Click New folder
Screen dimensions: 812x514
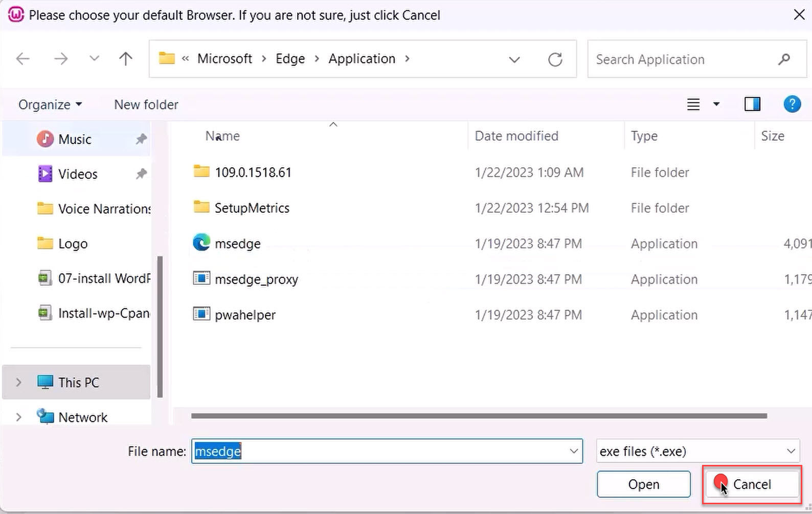point(146,104)
